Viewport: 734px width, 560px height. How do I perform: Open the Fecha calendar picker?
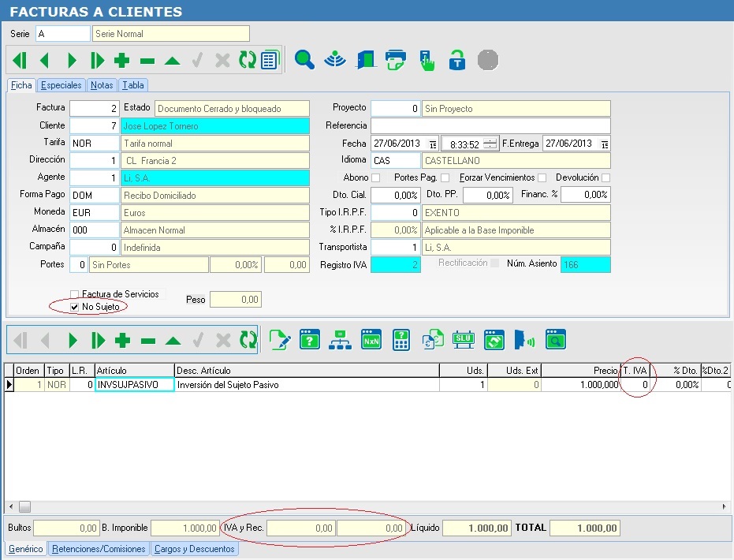pos(433,144)
